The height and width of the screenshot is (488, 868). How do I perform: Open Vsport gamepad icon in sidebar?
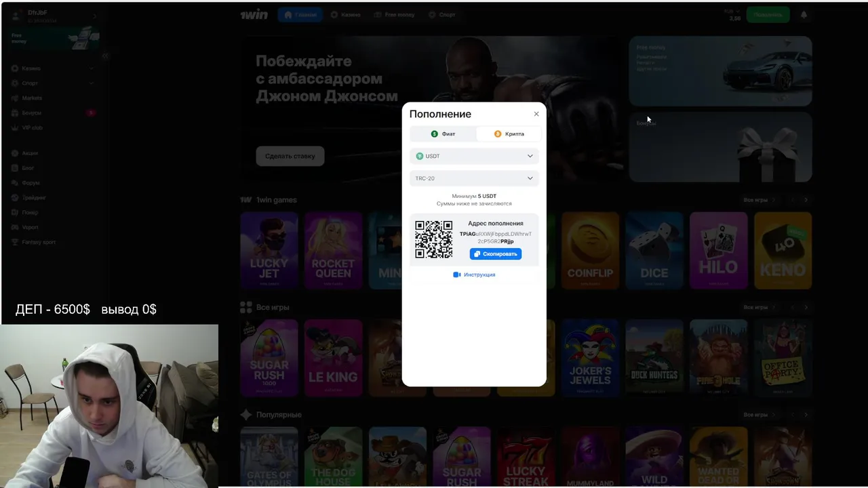[x=15, y=227]
